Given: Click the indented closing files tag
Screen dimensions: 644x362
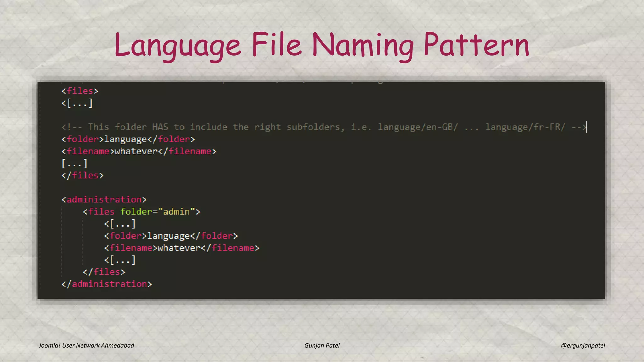Looking at the screenshot, I should point(104,272).
